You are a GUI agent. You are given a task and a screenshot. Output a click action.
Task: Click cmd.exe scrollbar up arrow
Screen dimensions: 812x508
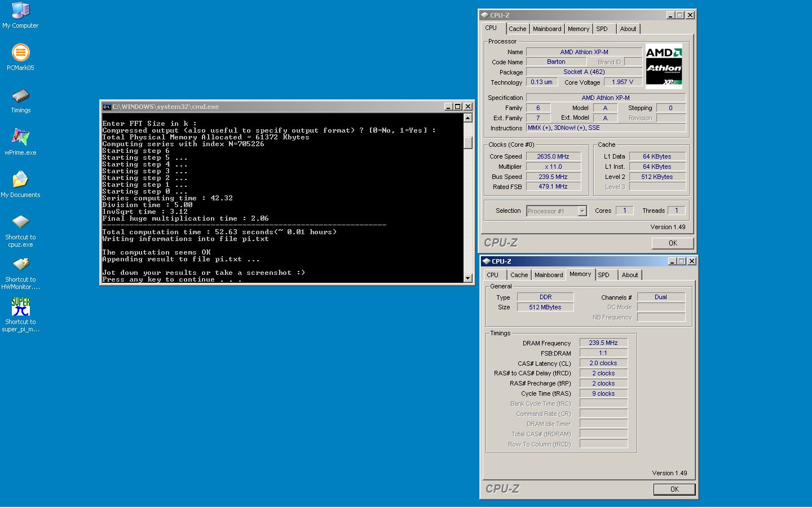coord(467,118)
